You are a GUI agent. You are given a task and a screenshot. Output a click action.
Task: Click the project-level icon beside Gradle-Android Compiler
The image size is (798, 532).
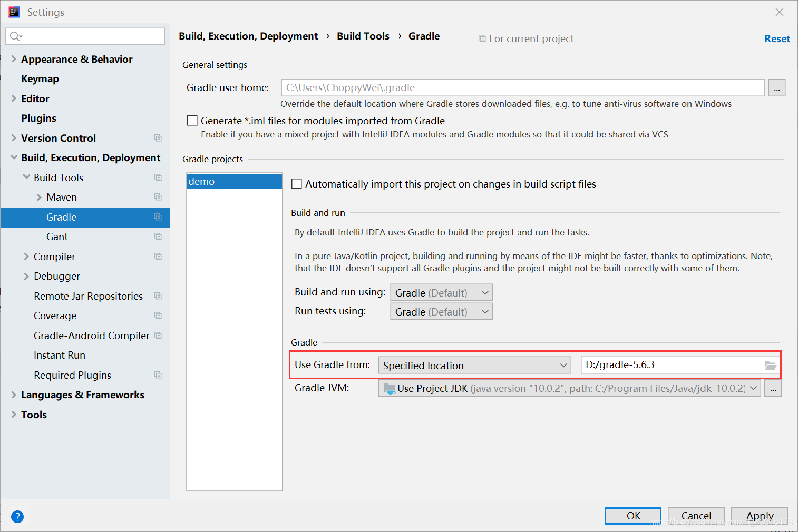[x=158, y=336]
